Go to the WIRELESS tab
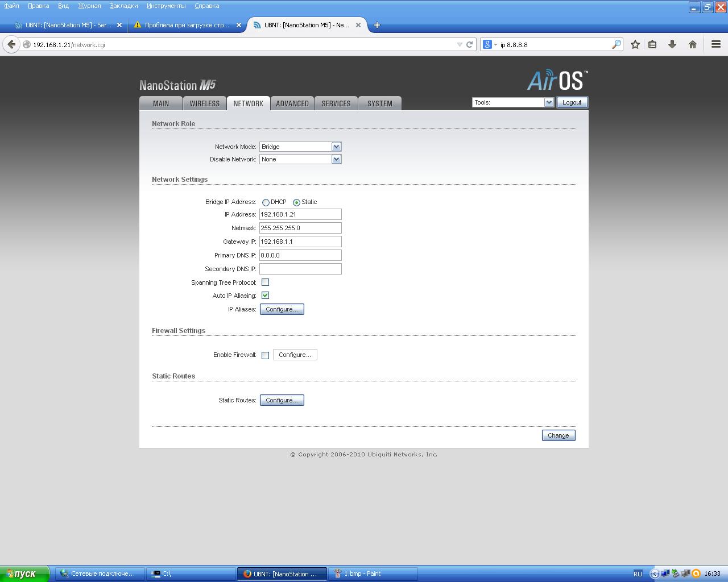 point(205,103)
